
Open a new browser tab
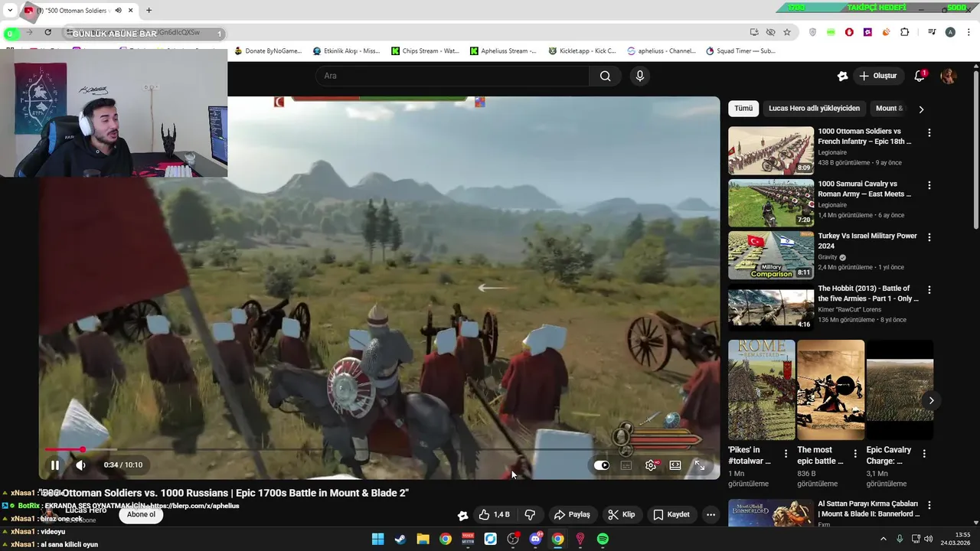(x=149, y=11)
